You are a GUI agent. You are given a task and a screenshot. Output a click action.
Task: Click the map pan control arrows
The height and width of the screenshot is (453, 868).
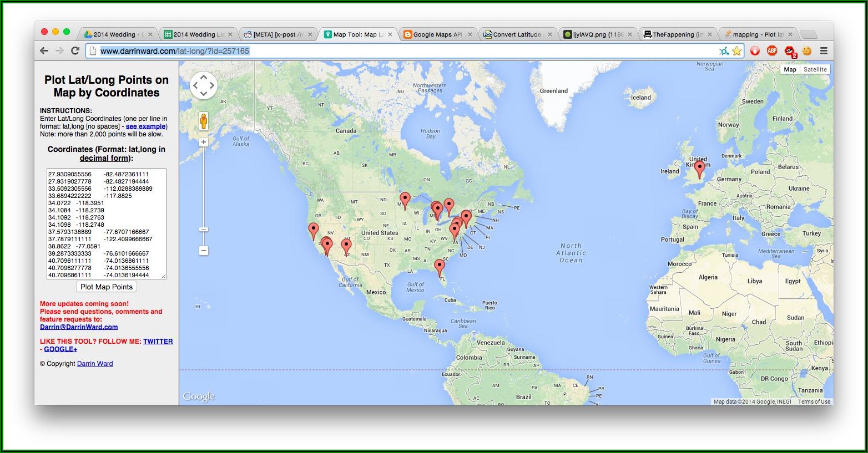point(203,85)
